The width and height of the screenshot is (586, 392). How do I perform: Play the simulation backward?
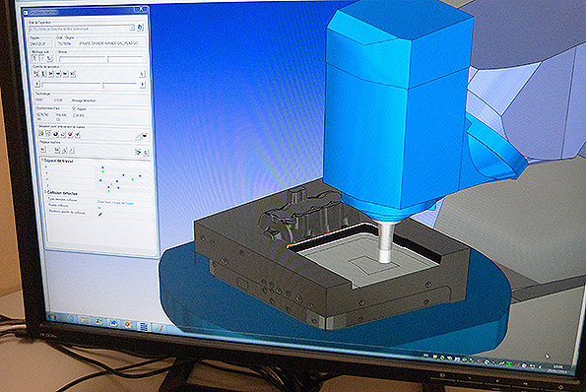point(58,74)
